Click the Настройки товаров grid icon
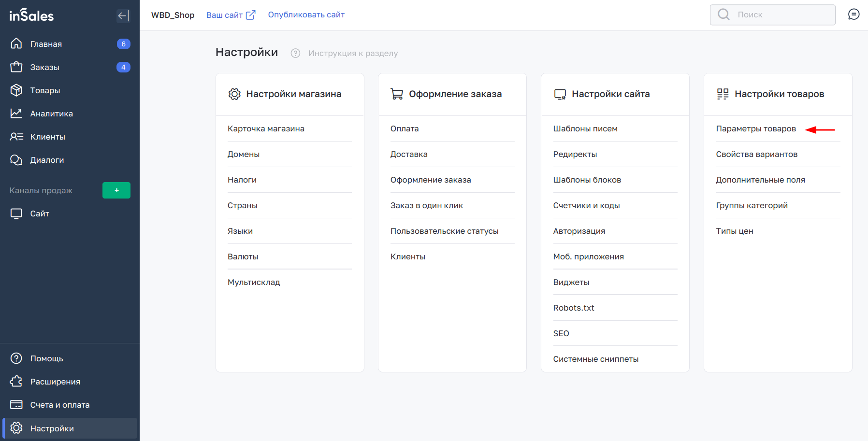 click(723, 94)
